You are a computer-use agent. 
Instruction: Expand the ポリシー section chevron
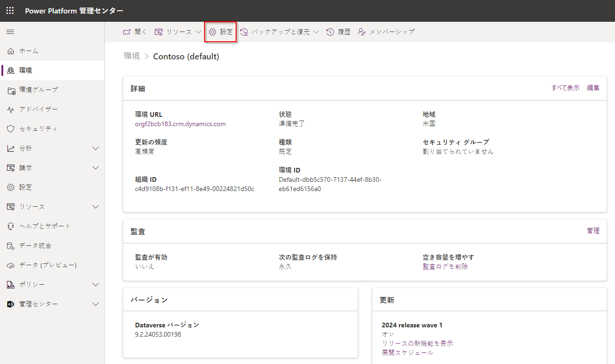(96, 285)
